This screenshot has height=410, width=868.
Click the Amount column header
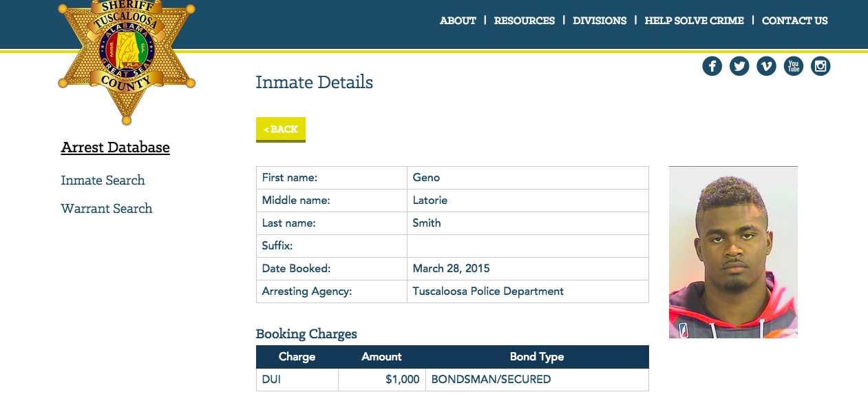tap(381, 357)
